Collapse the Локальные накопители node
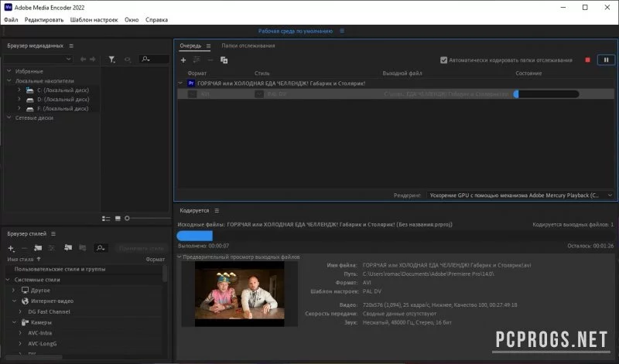The width and height of the screenshot is (619, 364). tap(9, 80)
